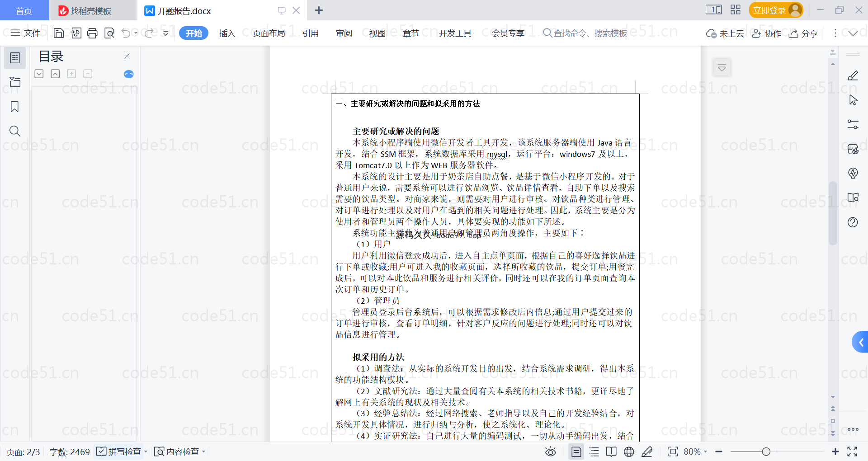Click the save document icon

(59, 33)
